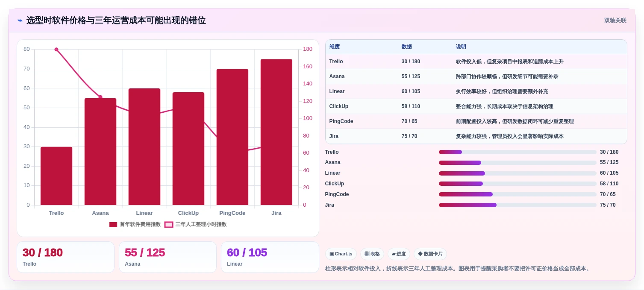Screen dimensions: 644x290
Task: Click the description 软件投入低，但复杂项目中报表和追踪成本上升
Action: pos(510,62)
